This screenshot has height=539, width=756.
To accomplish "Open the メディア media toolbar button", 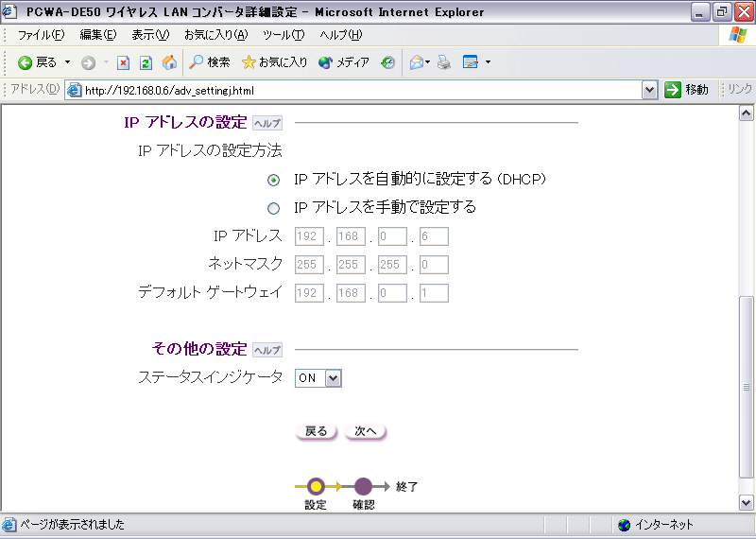I will point(344,62).
